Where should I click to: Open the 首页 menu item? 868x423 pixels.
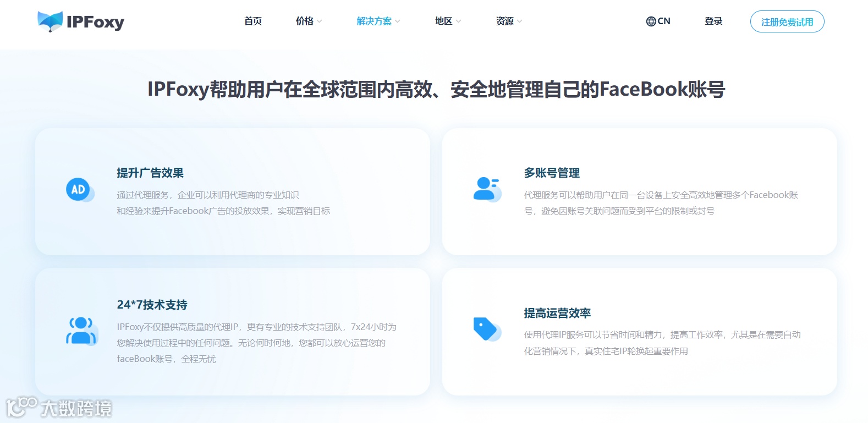(253, 21)
